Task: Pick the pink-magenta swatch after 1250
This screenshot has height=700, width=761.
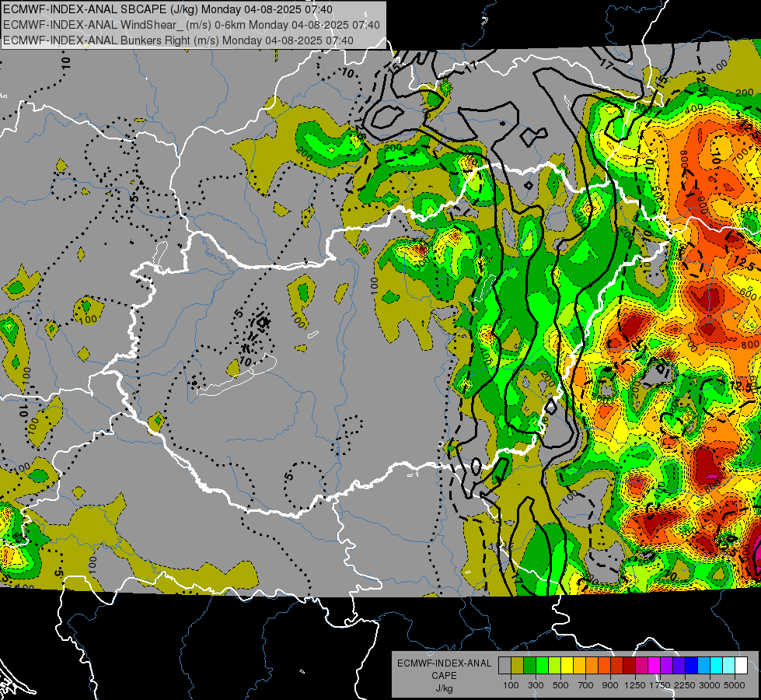Action: (x=641, y=665)
